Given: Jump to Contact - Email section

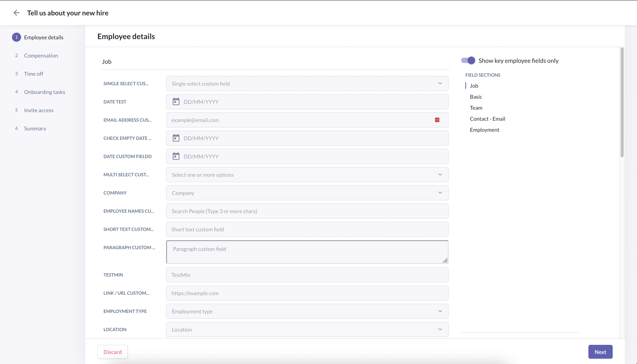Looking at the screenshot, I should [487, 119].
